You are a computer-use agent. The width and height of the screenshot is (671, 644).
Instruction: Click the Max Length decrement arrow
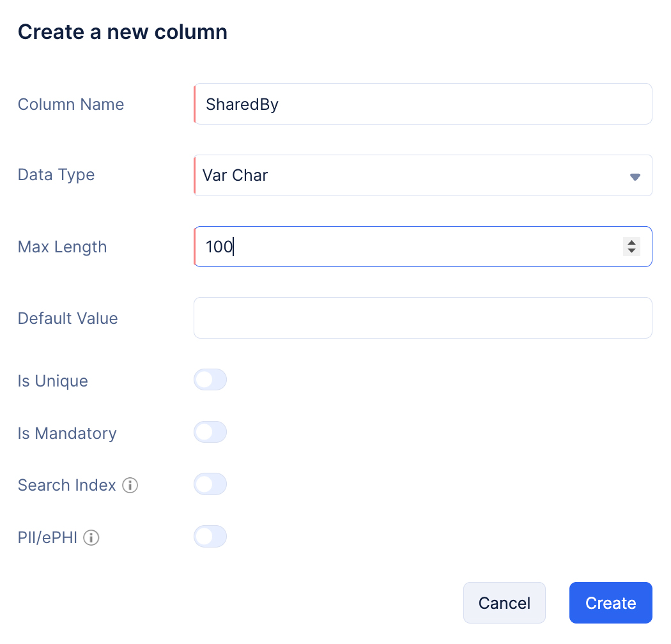tap(631, 251)
